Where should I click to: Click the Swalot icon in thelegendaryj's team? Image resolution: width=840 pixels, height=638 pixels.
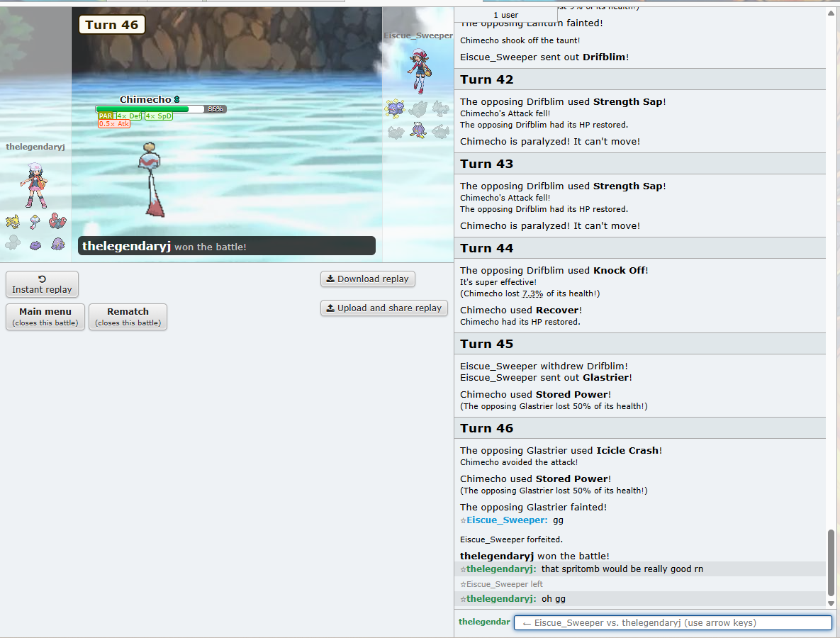[58, 245]
